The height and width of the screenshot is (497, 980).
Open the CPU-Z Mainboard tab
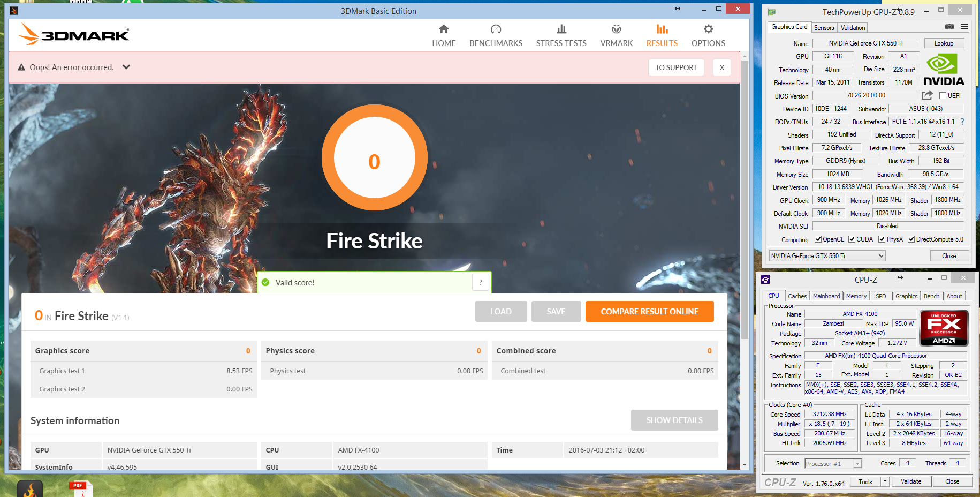(x=826, y=296)
